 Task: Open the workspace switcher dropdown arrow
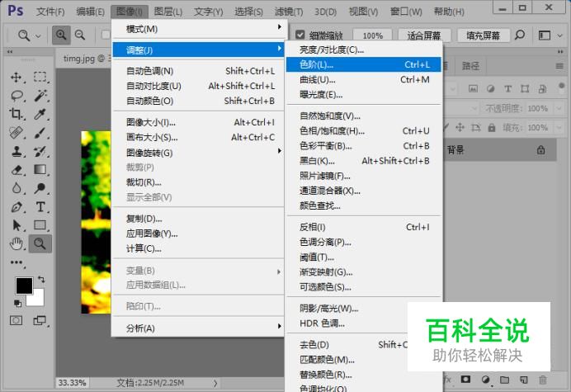coord(560,35)
